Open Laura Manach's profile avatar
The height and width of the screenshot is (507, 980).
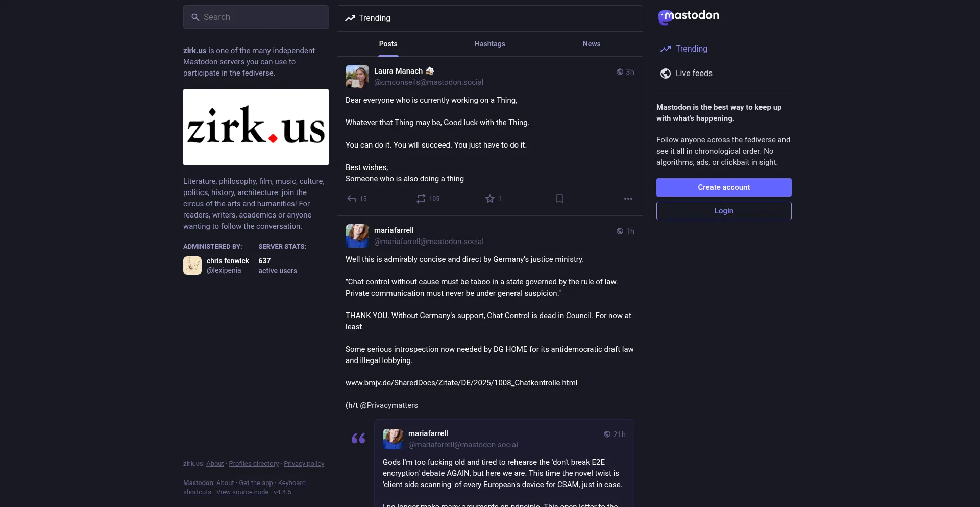tap(357, 77)
